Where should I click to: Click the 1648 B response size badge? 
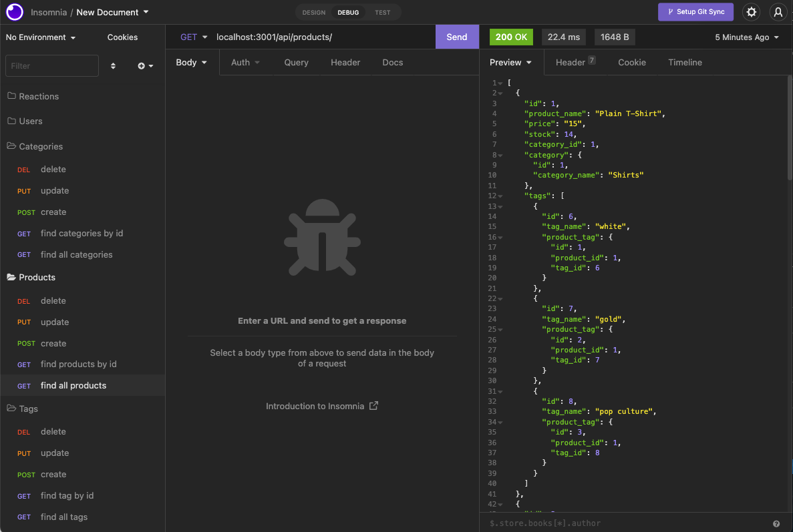point(615,37)
